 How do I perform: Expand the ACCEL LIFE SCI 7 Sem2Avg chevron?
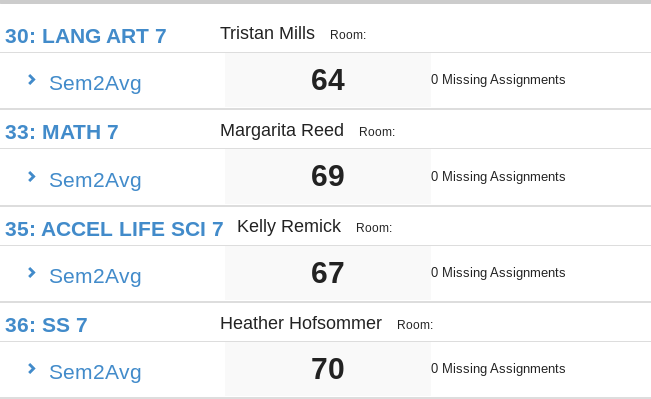pos(32,273)
